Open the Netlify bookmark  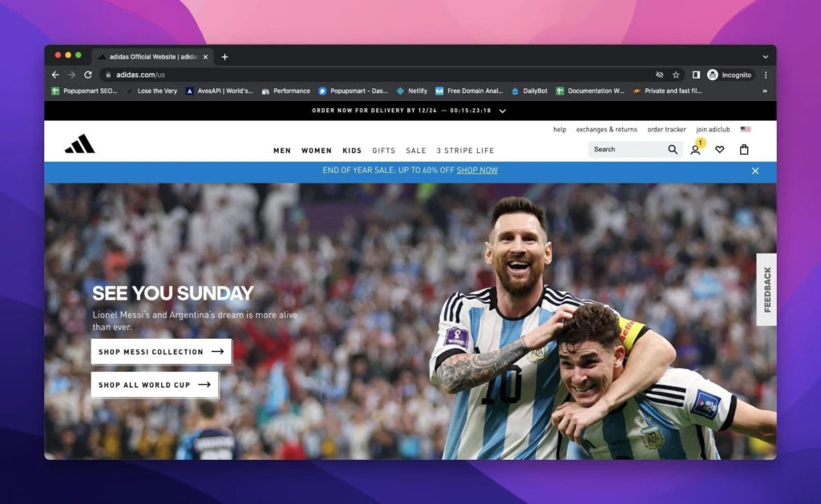point(411,91)
